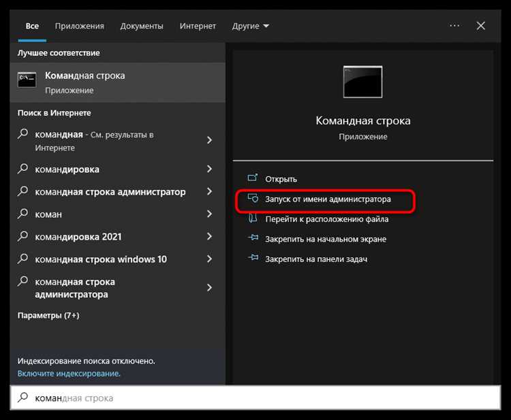Choose Закрепить на начальном экране

[x=326, y=239]
